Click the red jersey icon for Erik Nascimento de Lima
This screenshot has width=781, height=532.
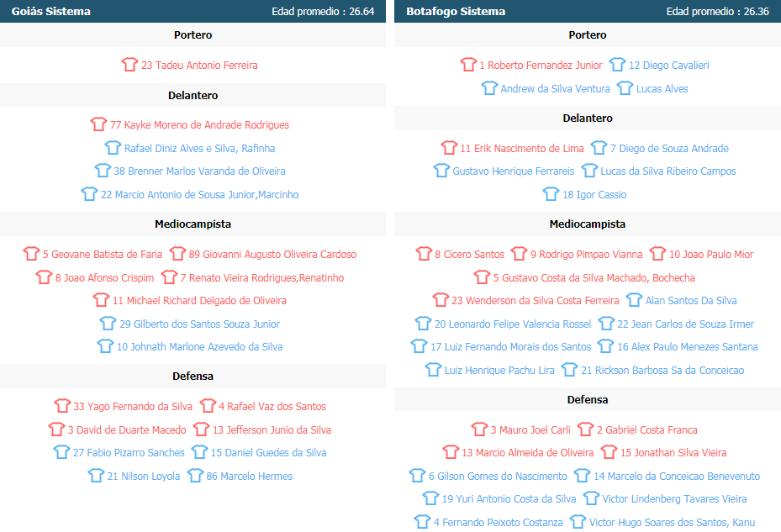(449, 147)
